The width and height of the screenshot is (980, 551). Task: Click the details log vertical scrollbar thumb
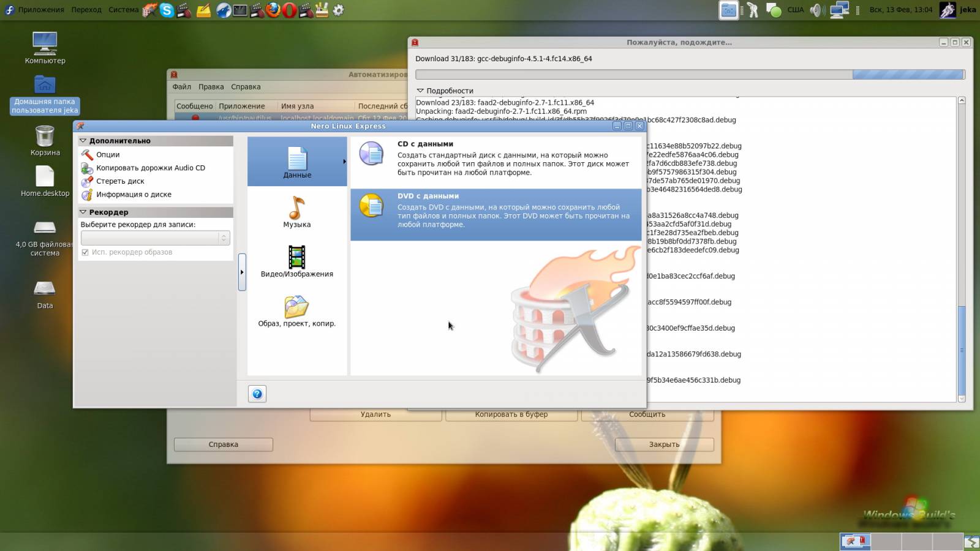point(962,350)
